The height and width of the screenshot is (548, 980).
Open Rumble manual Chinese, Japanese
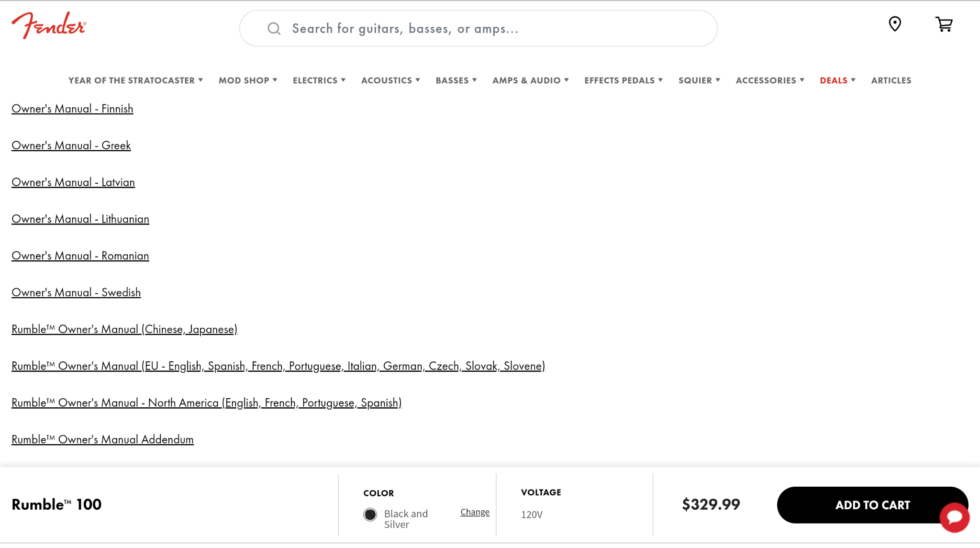[124, 329]
